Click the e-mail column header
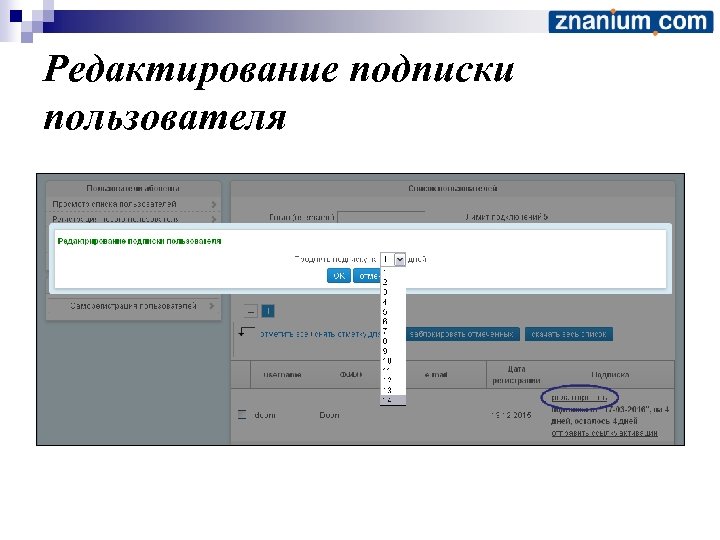 coord(436,375)
